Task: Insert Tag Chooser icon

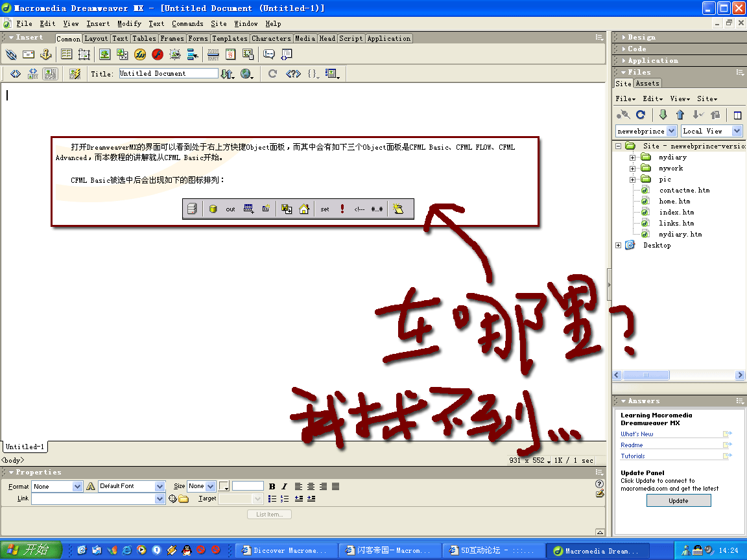Action: 287,54
